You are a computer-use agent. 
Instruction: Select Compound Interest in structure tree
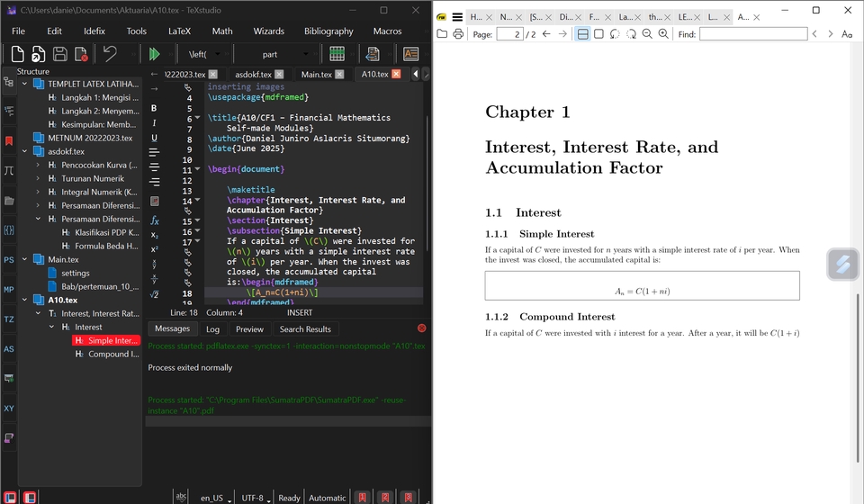click(x=107, y=354)
